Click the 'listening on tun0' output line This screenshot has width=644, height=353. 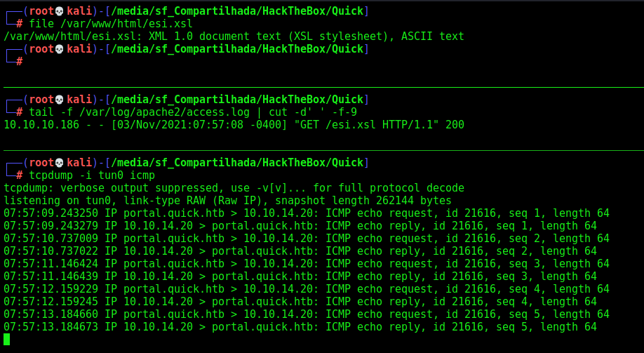click(227, 201)
